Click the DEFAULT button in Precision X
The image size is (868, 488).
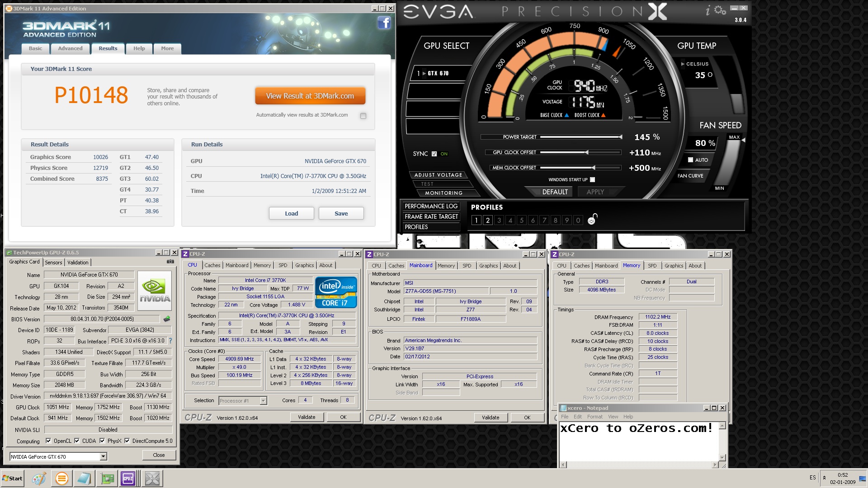click(x=555, y=192)
